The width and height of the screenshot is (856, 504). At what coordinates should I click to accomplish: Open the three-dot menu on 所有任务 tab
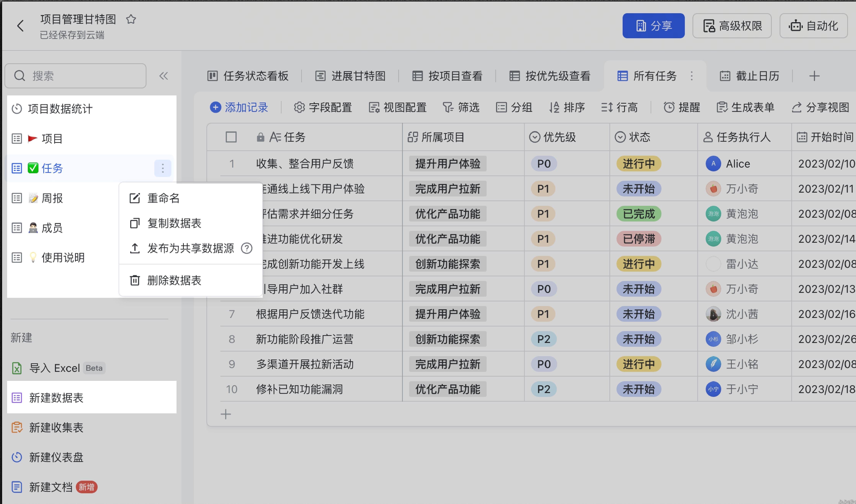pyautogui.click(x=692, y=76)
